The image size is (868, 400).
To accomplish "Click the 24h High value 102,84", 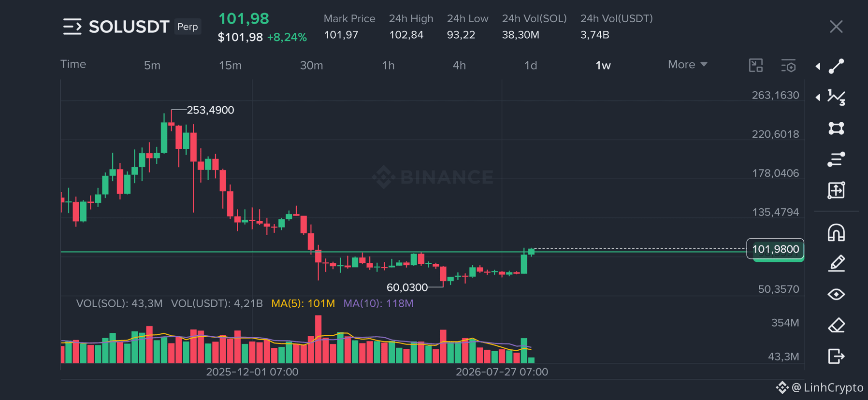I will (x=406, y=35).
